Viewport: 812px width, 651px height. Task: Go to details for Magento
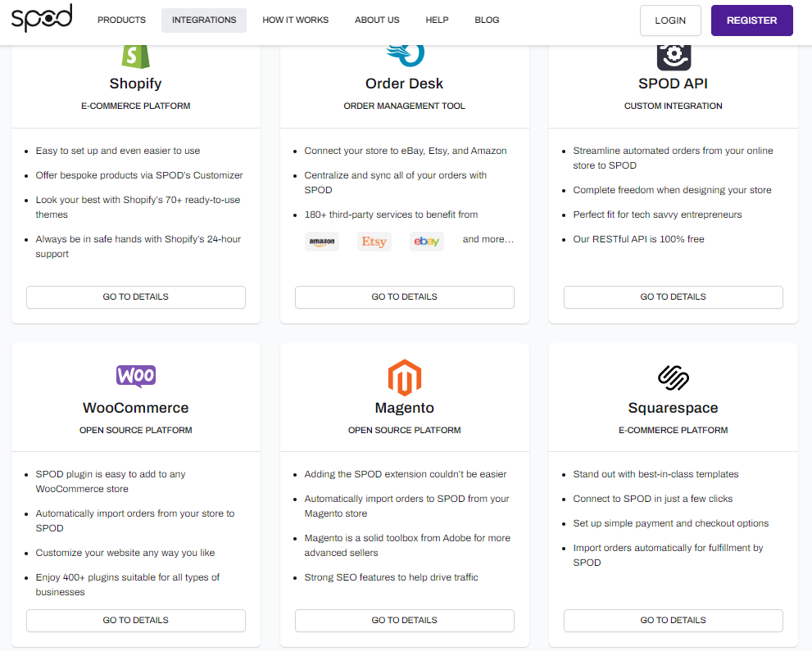point(405,621)
